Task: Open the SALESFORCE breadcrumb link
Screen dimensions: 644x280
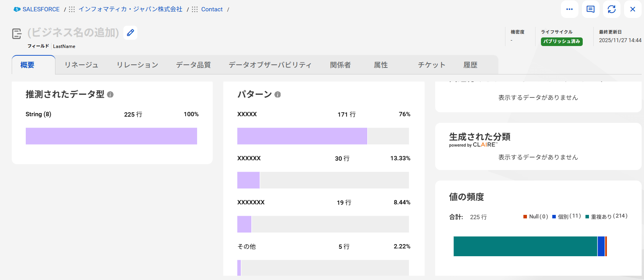Action: pos(41,9)
